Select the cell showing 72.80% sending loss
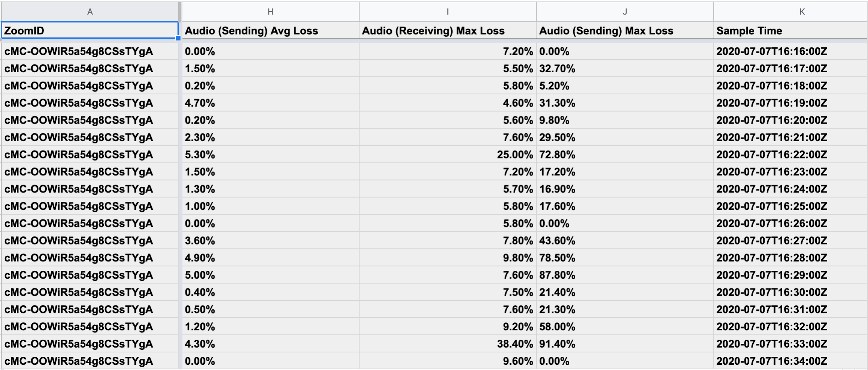 coord(625,155)
